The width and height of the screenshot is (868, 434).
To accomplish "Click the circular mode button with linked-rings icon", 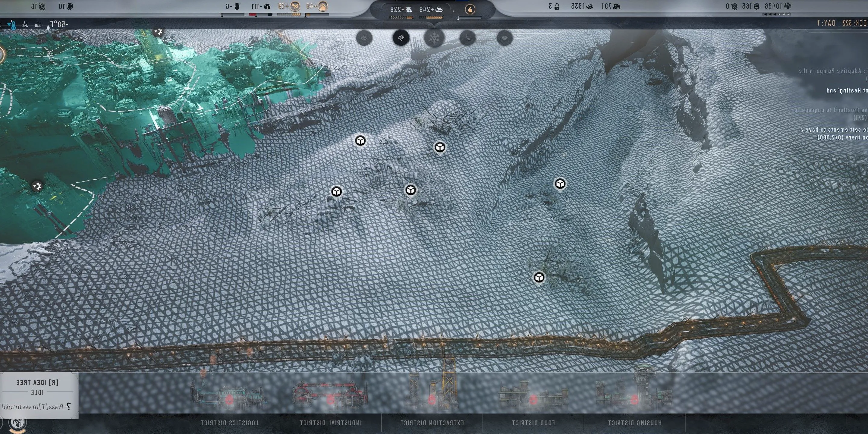I will click(x=364, y=37).
